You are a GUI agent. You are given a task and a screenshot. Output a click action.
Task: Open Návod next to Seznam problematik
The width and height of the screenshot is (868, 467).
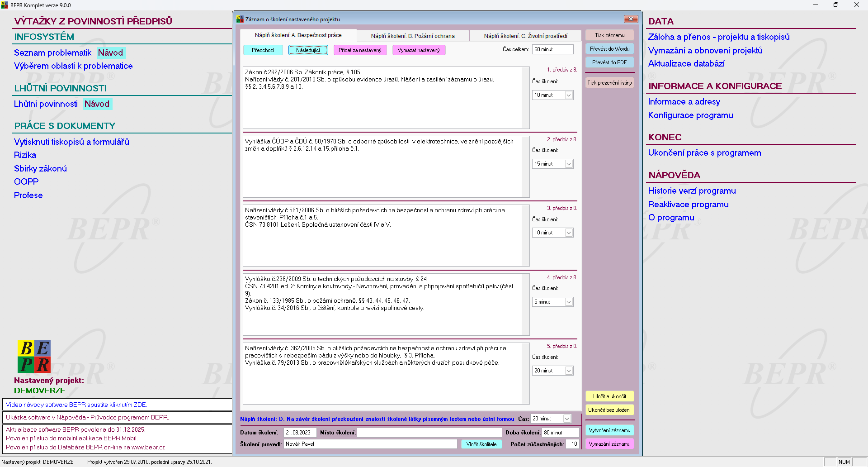click(x=111, y=53)
